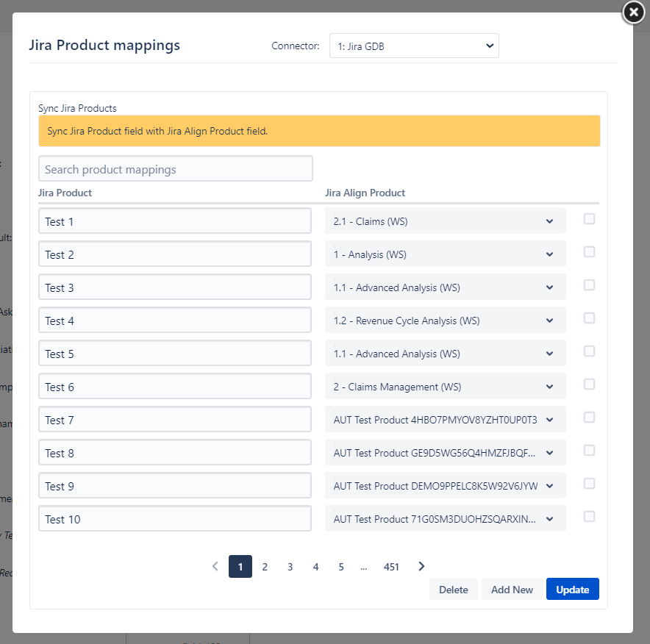Click the Add New button

512,590
